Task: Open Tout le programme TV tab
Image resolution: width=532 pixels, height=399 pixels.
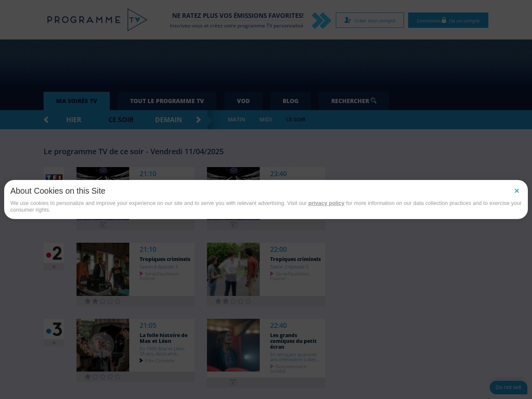Action: (167, 101)
